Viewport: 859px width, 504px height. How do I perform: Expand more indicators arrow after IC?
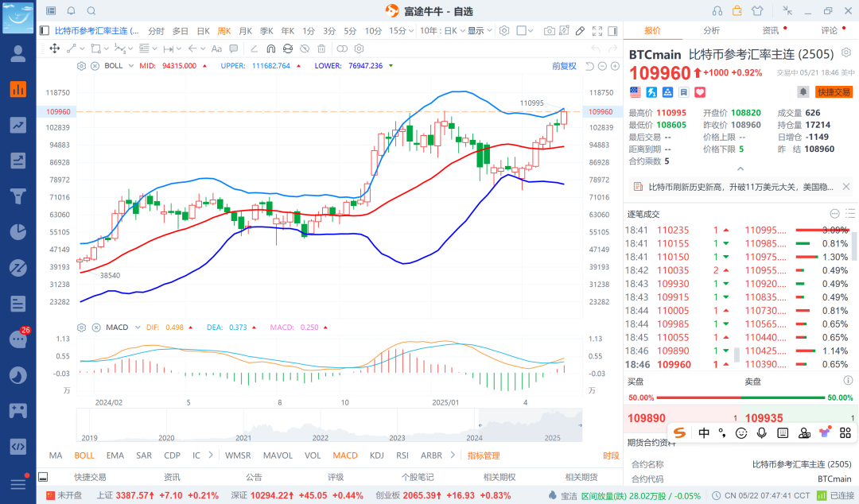coord(211,455)
